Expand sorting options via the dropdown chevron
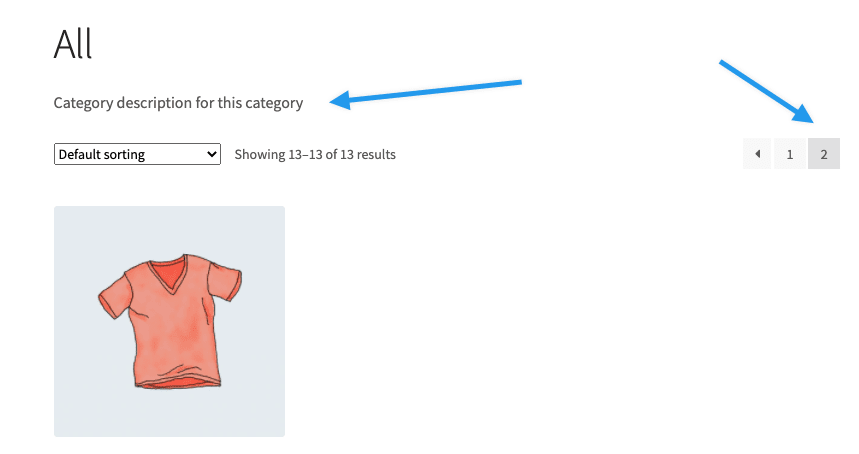Image resolution: width=859 pixels, height=454 pixels. (x=211, y=154)
